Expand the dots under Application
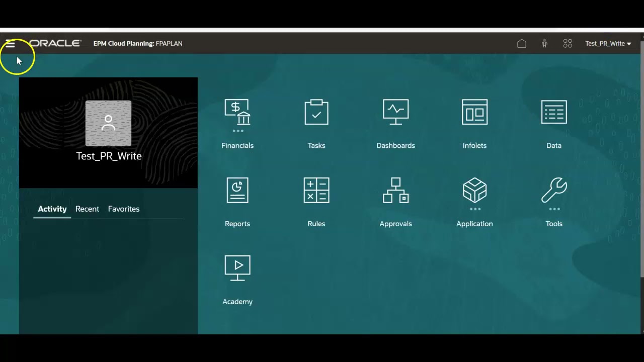 click(475, 209)
